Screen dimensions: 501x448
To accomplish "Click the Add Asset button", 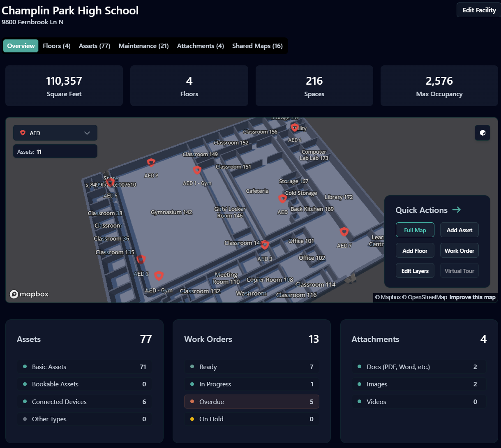I will [x=459, y=230].
